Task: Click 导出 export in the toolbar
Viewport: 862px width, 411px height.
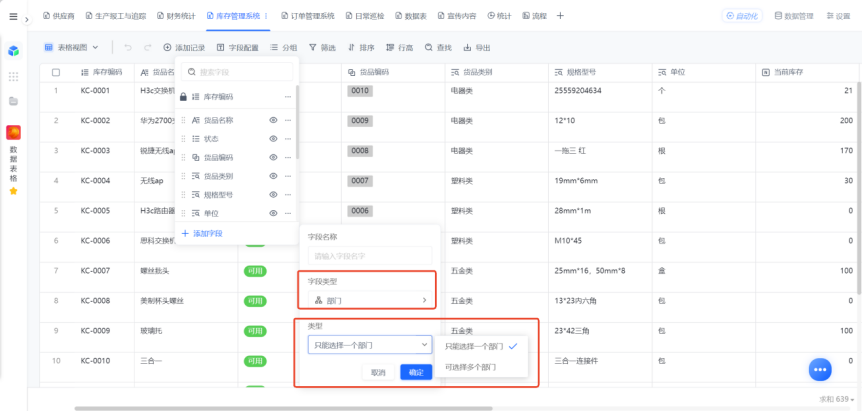Action: click(477, 48)
